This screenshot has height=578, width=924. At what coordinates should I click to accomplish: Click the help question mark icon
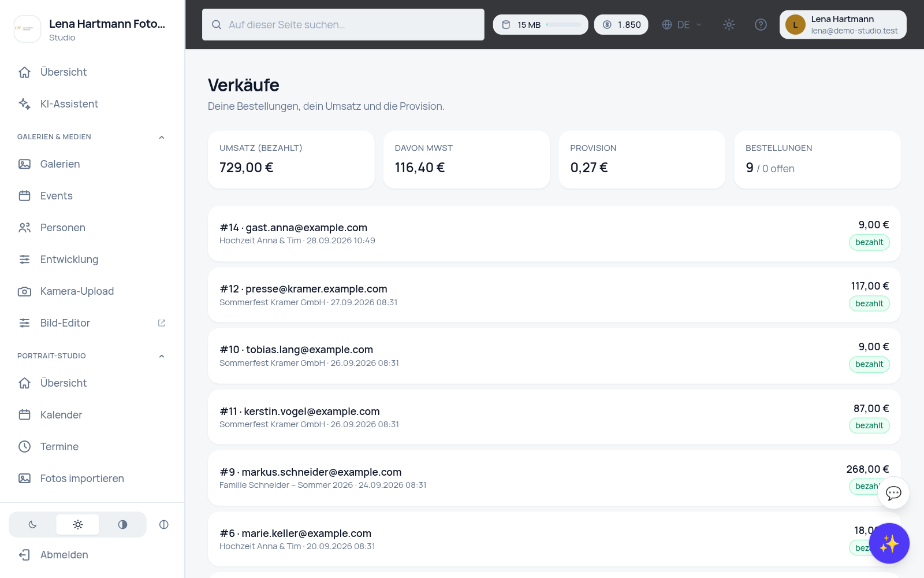(x=761, y=24)
